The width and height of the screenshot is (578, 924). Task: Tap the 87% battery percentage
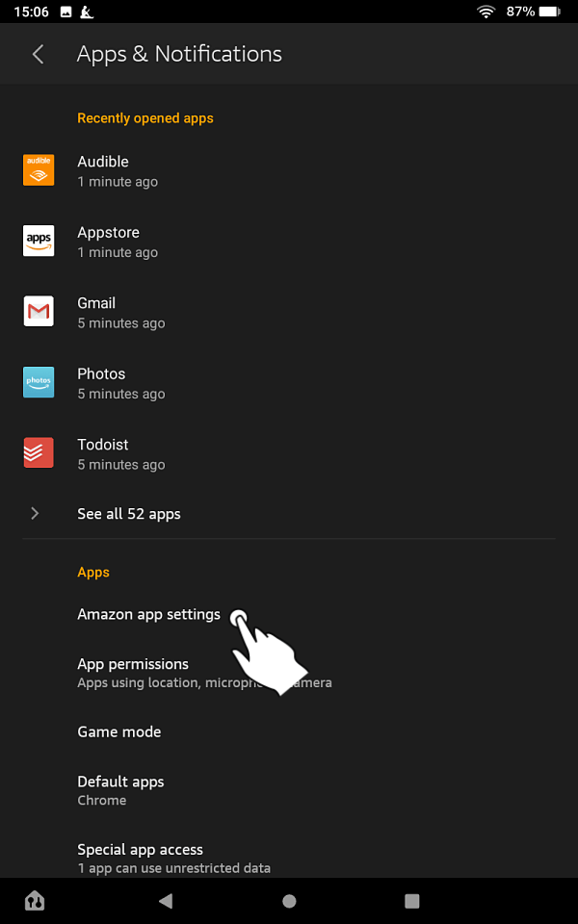point(520,12)
